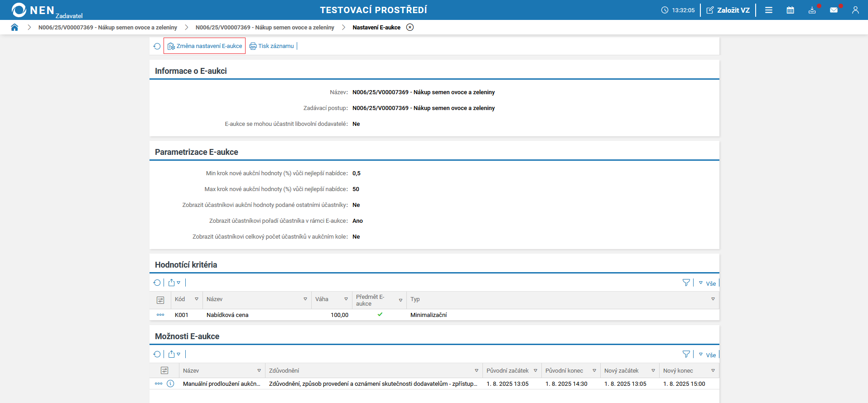The height and width of the screenshot is (403, 868).
Task: Open the calendar icon in header
Action: [x=790, y=10]
